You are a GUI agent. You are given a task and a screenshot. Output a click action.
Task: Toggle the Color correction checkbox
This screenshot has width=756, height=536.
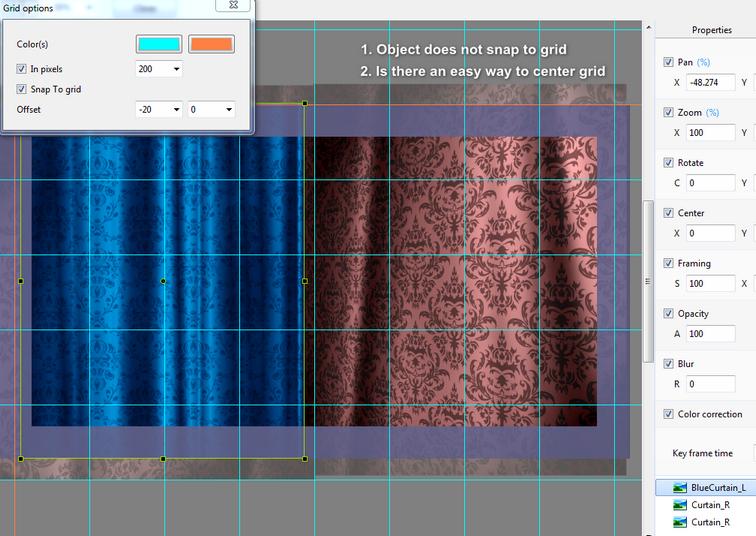click(669, 414)
